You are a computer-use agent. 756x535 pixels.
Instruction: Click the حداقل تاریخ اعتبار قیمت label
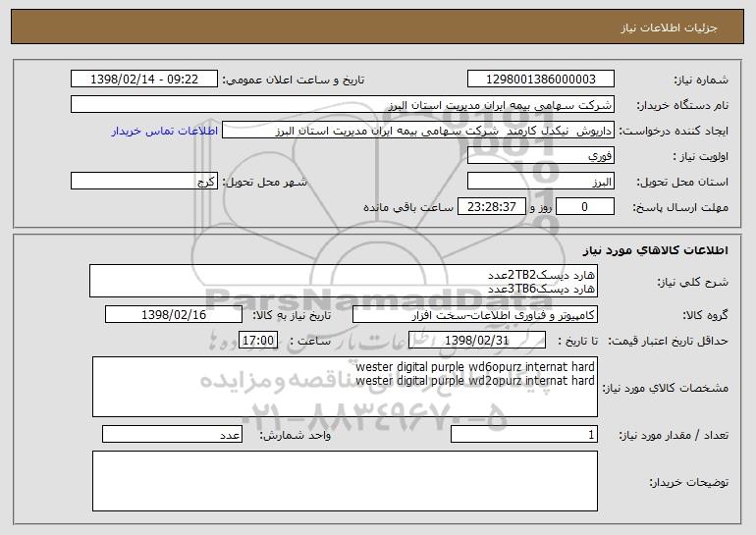(x=668, y=342)
